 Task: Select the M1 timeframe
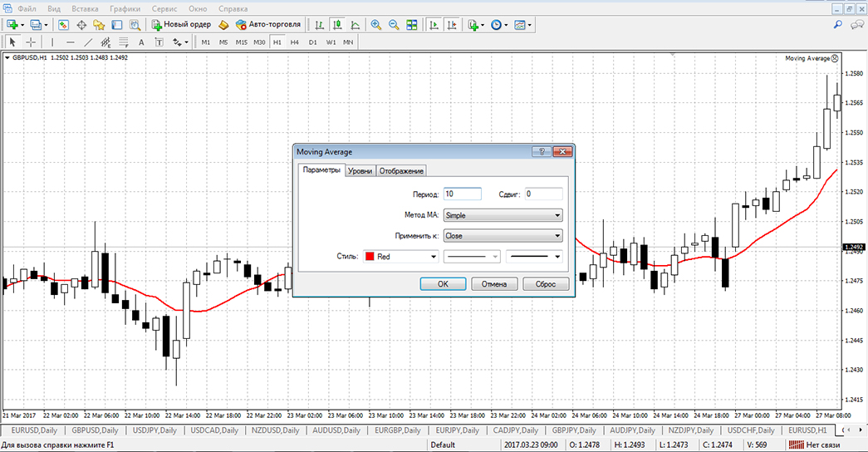[205, 42]
